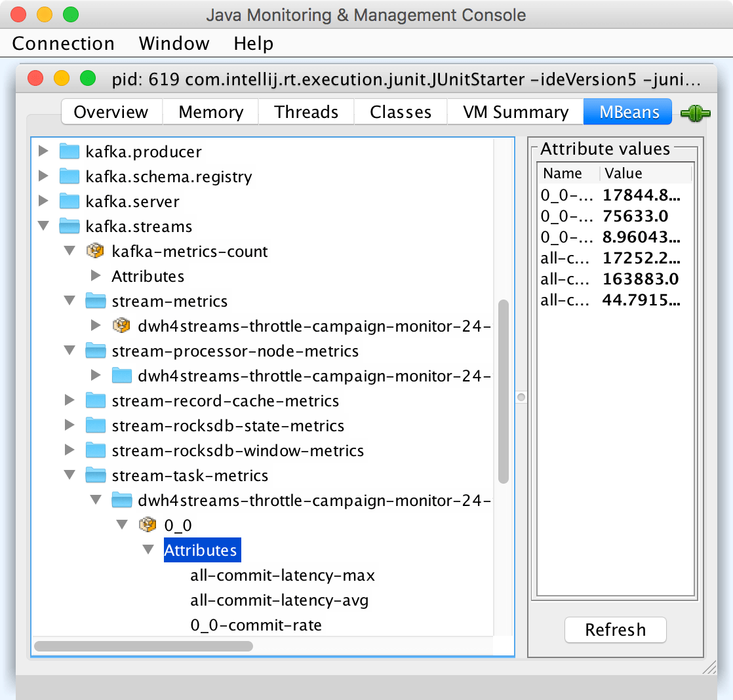Click the folder icon beside stream-rocksdb-state-metrics

click(95, 425)
